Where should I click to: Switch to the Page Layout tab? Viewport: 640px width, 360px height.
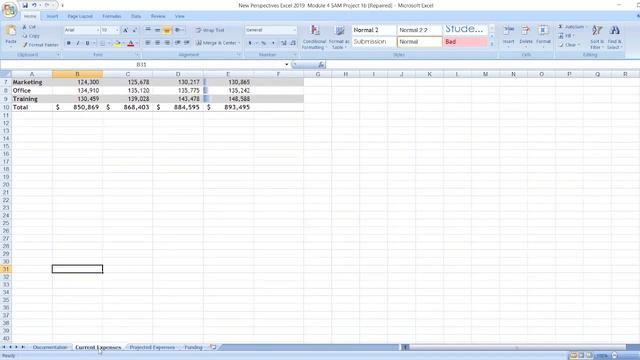click(x=80, y=16)
